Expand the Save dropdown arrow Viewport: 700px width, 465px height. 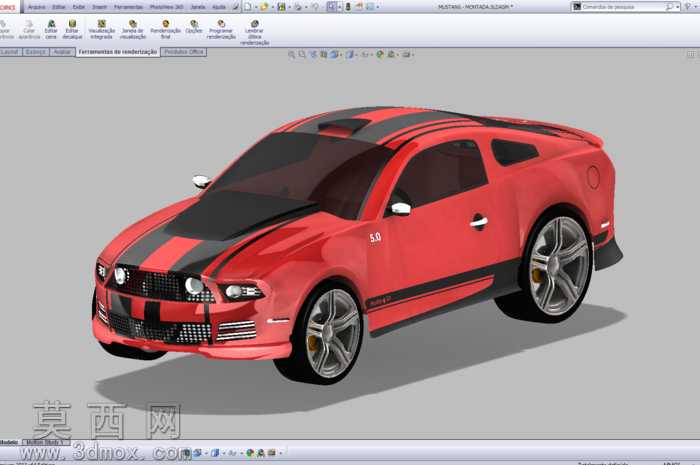pyautogui.click(x=289, y=7)
